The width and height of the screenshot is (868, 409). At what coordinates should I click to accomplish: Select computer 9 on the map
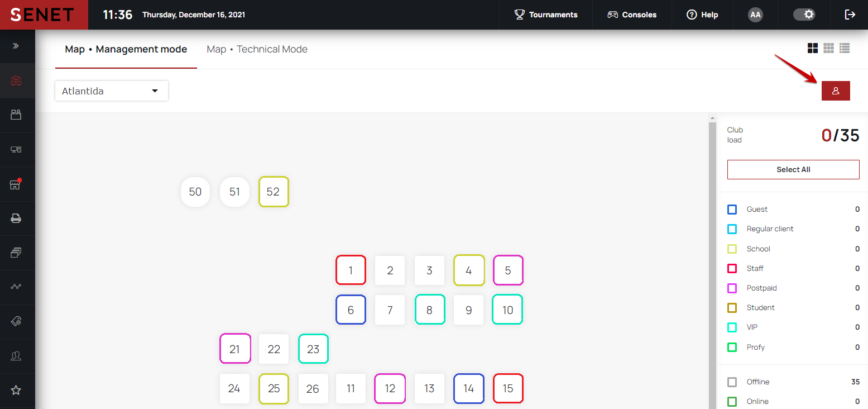pyautogui.click(x=469, y=310)
